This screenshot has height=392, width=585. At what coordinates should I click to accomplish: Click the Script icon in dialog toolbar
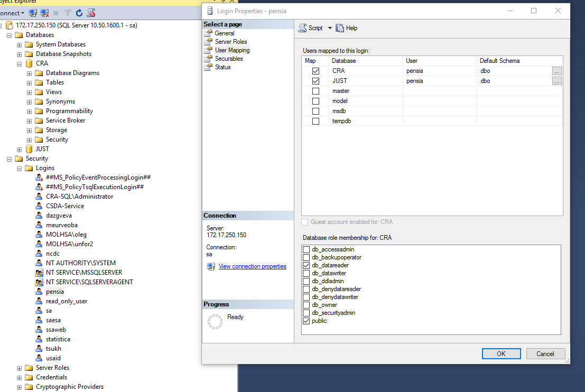303,28
